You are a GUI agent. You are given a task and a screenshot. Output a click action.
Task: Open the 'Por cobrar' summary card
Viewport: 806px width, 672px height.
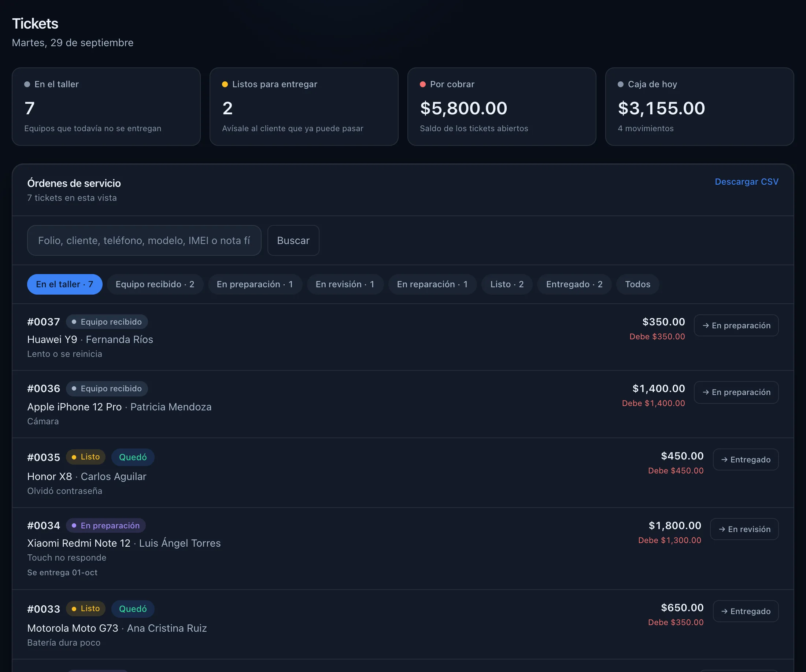tap(502, 107)
